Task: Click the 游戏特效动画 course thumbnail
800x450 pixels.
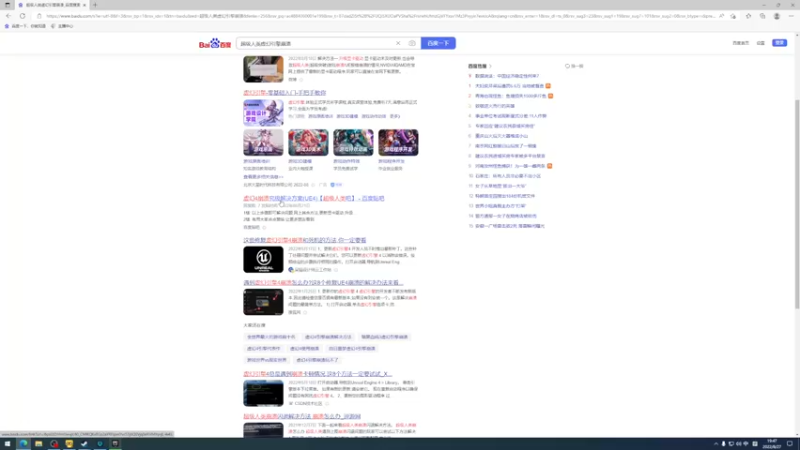Action: tap(353, 142)
